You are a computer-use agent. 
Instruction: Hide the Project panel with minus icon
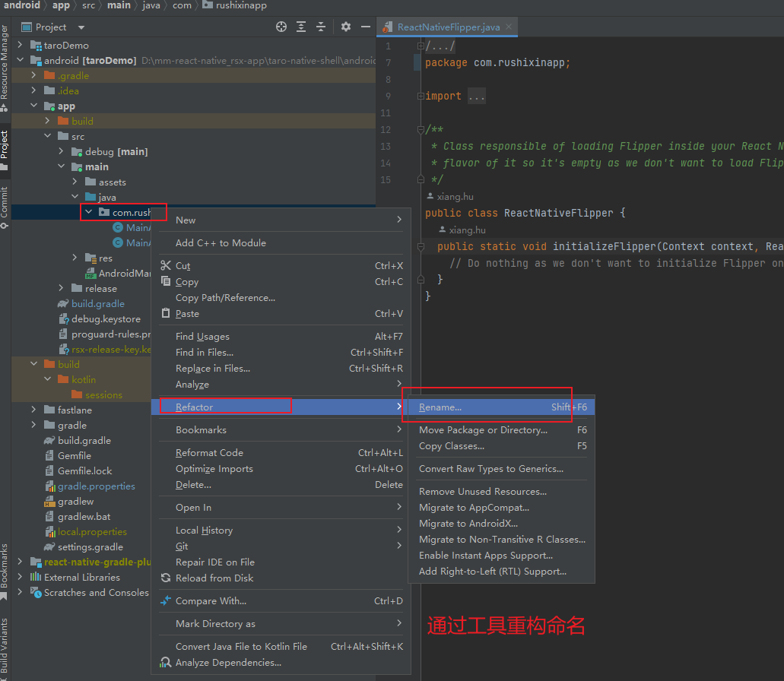point(366,27)
